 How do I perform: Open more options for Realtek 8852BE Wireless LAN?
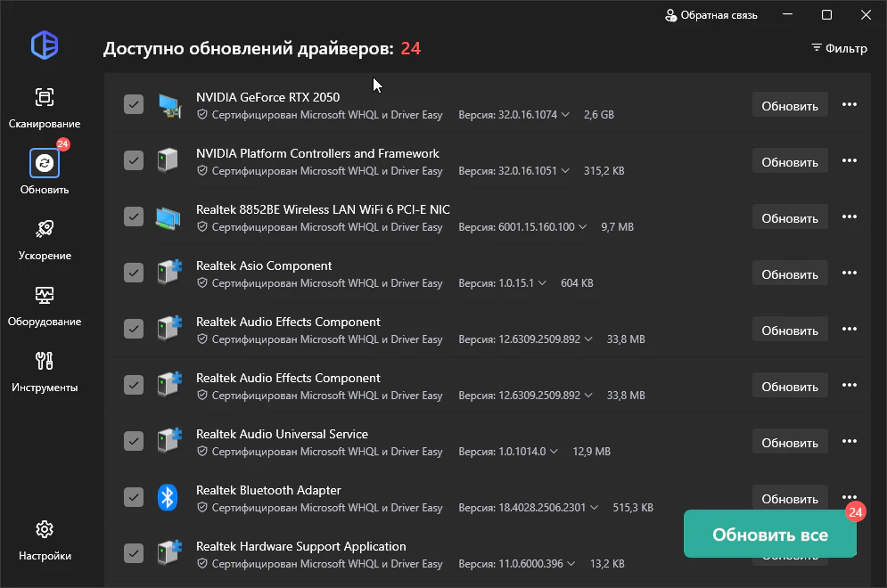[x=849, y=216]
